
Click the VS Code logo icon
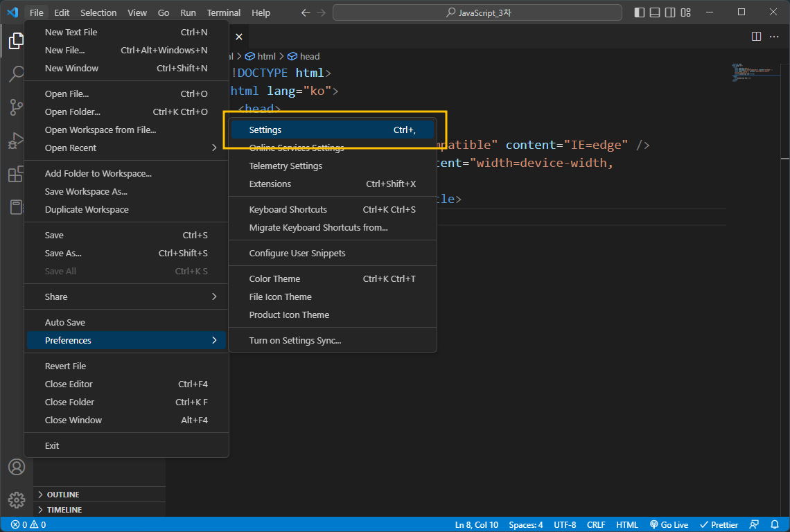(x=12, y=12)
